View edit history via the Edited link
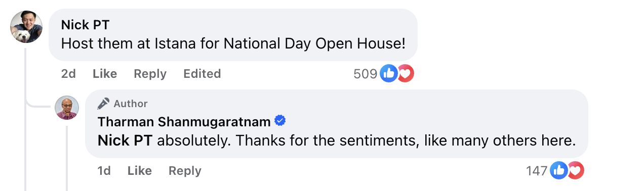The height and width of the screenshot is (191, 644). tap(202, 74)
